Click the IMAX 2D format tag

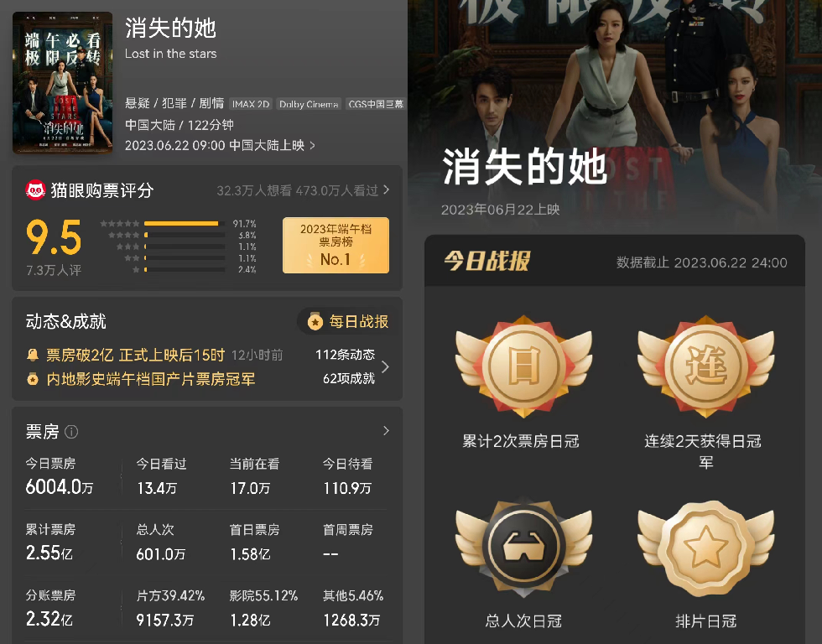pos(251,104)
